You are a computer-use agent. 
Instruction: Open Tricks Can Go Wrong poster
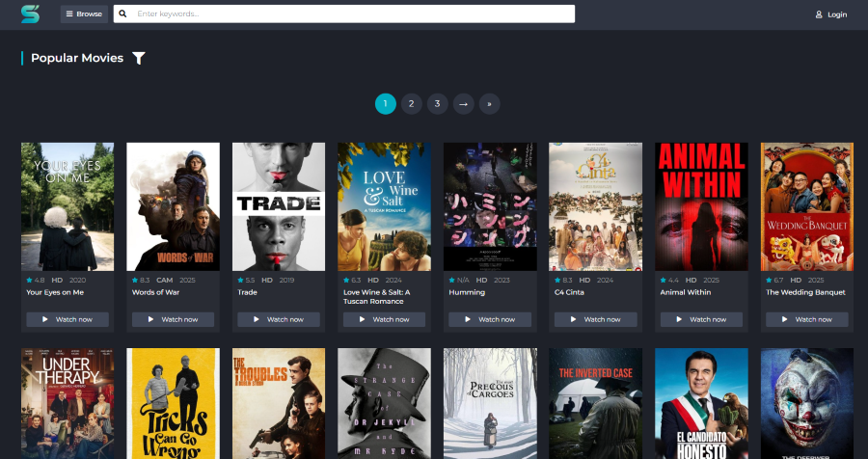(x=174, y=404)
